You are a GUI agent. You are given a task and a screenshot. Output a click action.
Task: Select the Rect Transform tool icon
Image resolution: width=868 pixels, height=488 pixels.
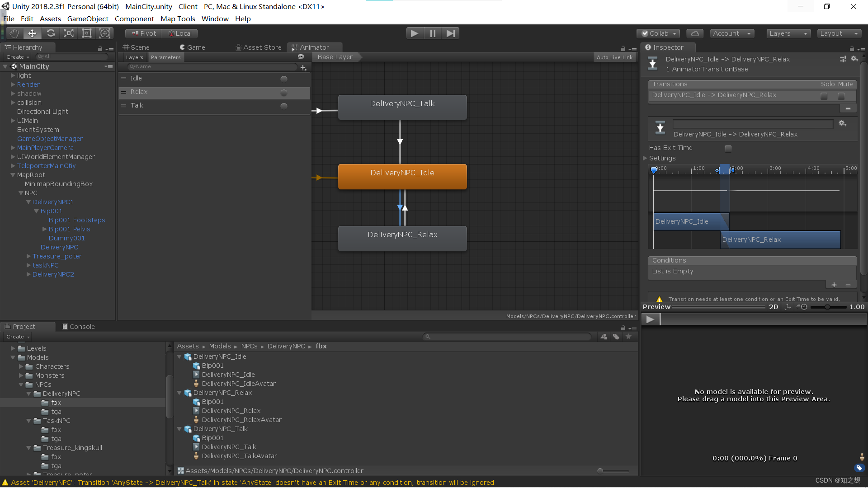coord(86,33)
